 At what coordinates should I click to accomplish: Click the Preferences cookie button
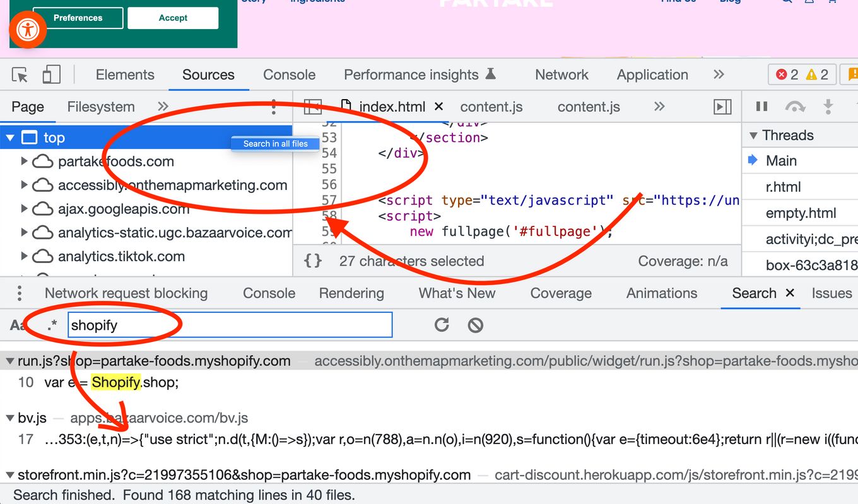(x=78, y=18)
